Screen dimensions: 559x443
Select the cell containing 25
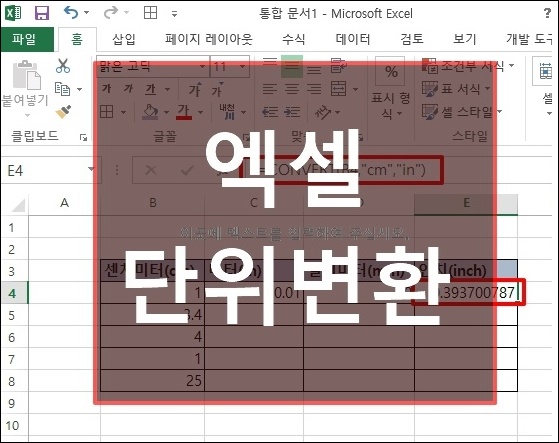pyautogui.click(x=153, y=381)
